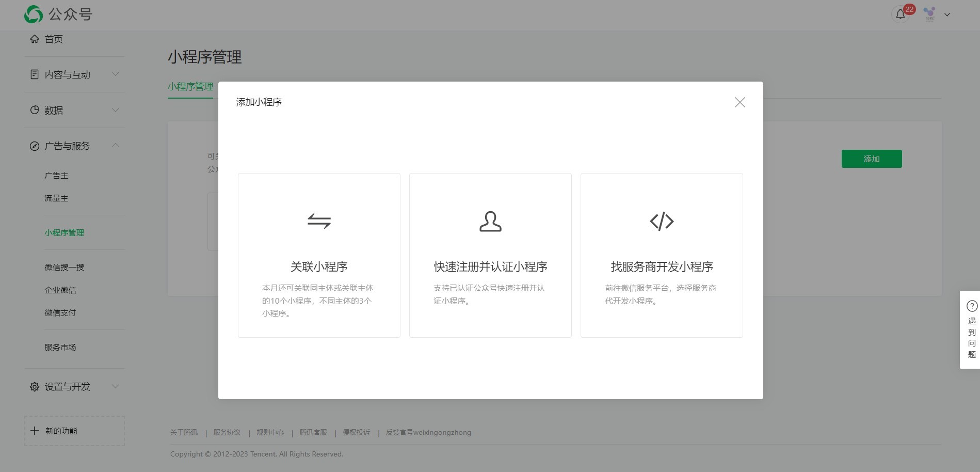This screenshot has width=980, height=472.
Task: Click the 数据 clock icon in sidebar
Action: click(x=34, y=110)
